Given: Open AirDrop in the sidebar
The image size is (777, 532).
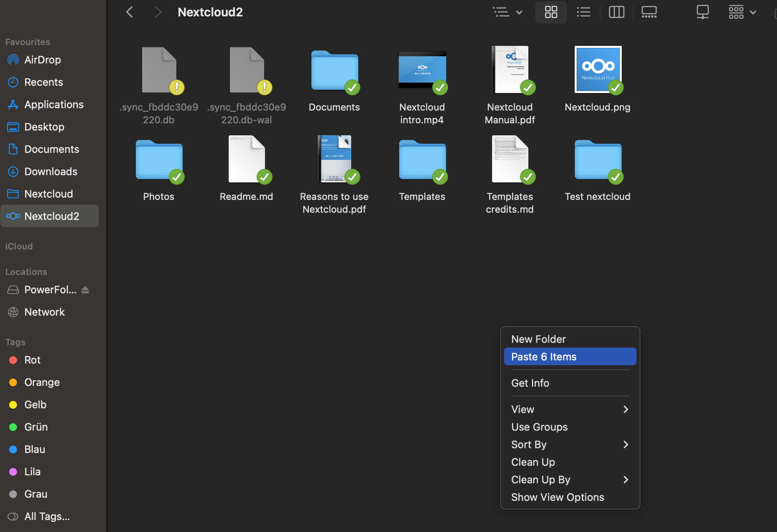Looking at the screenshot, I should click(49, 60).
